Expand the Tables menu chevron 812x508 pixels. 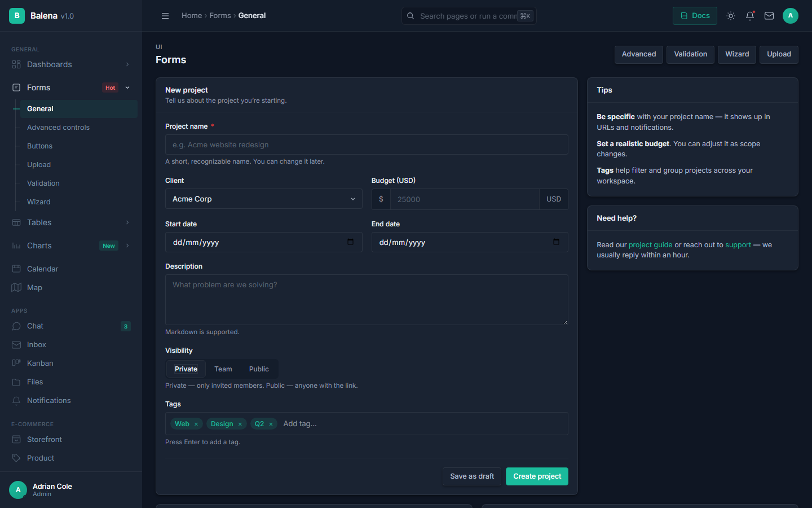click(127, 222)
